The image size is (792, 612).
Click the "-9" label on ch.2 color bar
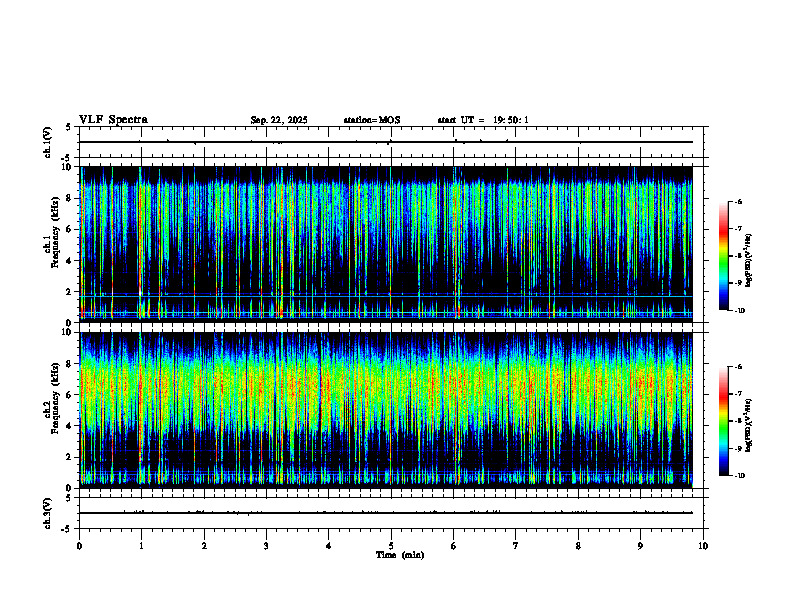(738, 448)
